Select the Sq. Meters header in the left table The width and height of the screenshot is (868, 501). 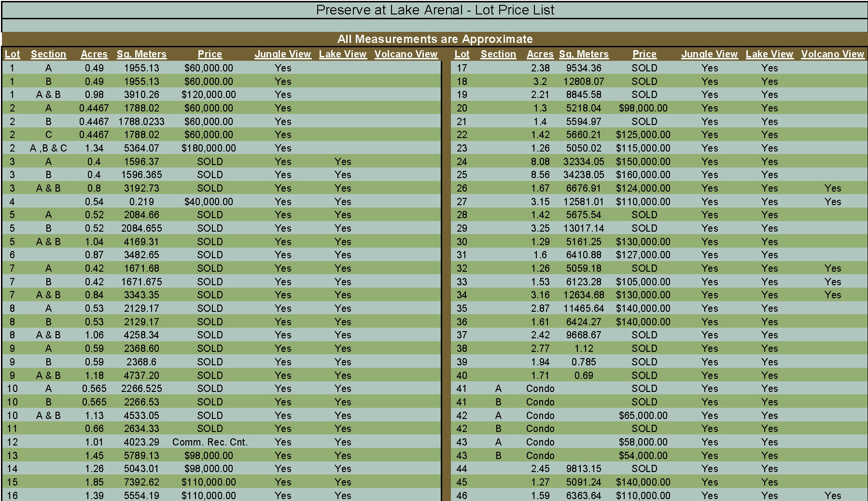coord(141,55)
